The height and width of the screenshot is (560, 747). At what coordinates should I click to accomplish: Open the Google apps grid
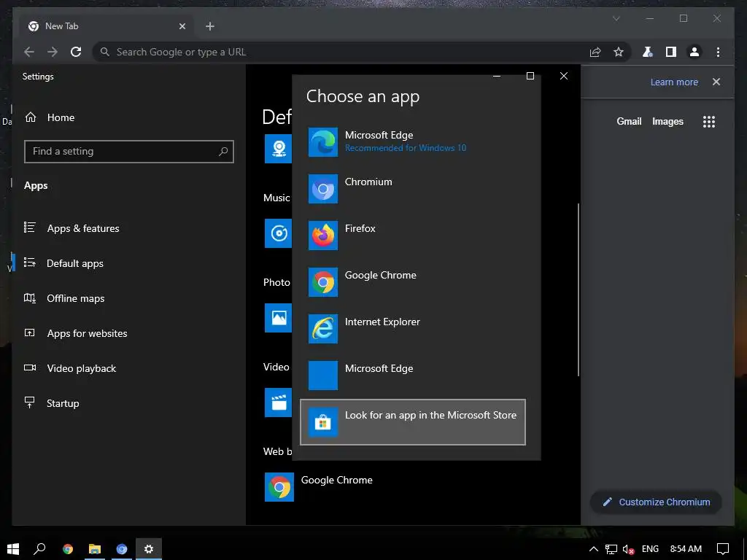(x=709, y=122)
